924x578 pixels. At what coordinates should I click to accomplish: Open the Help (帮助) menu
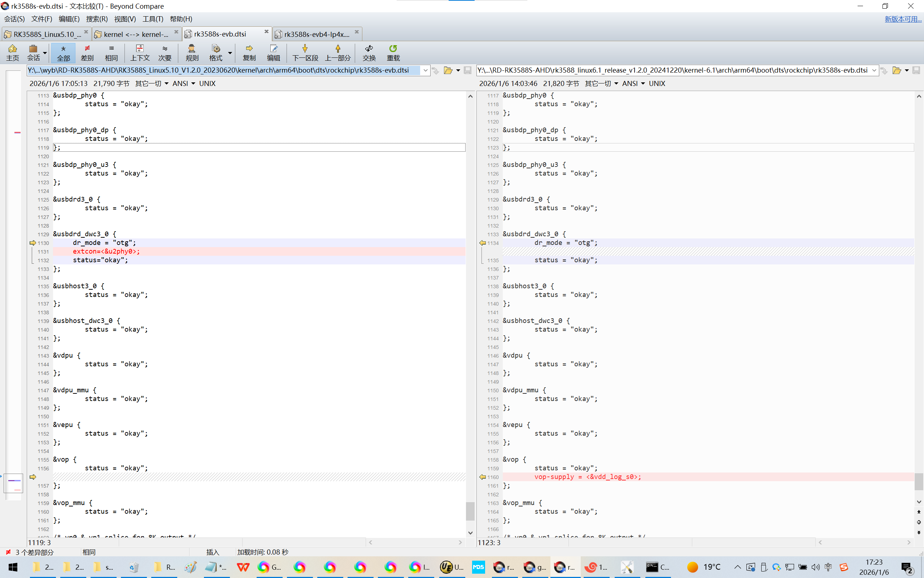(181, 19)
